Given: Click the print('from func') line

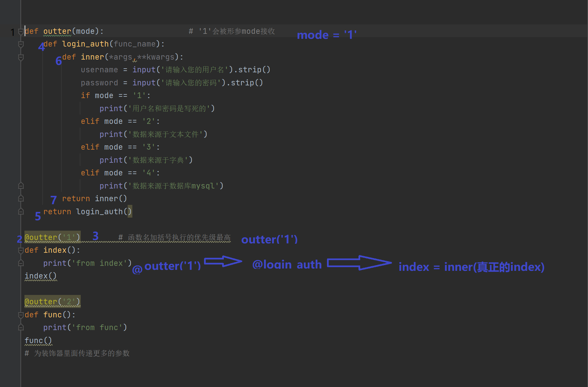Looking at the screenshot, I should (x=85, y=327).
